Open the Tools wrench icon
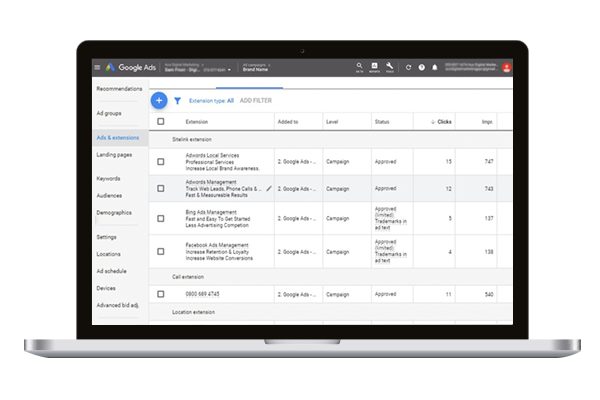The image size is (600, 400). click(389, 67)
